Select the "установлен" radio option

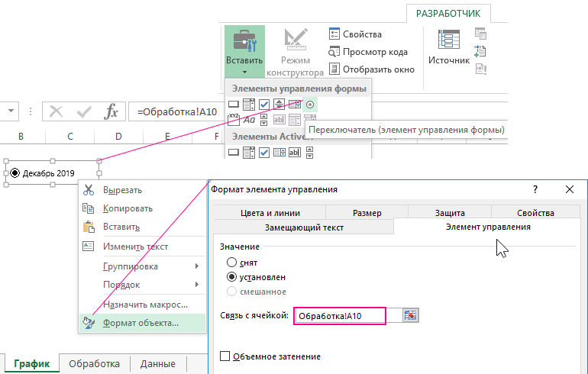(x=232, y=276)
